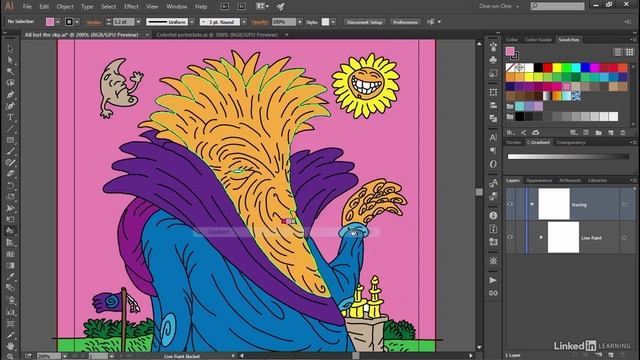The image size is (640, 360).
Task: Select the Line Segment tool
Action: coord(10,129)
